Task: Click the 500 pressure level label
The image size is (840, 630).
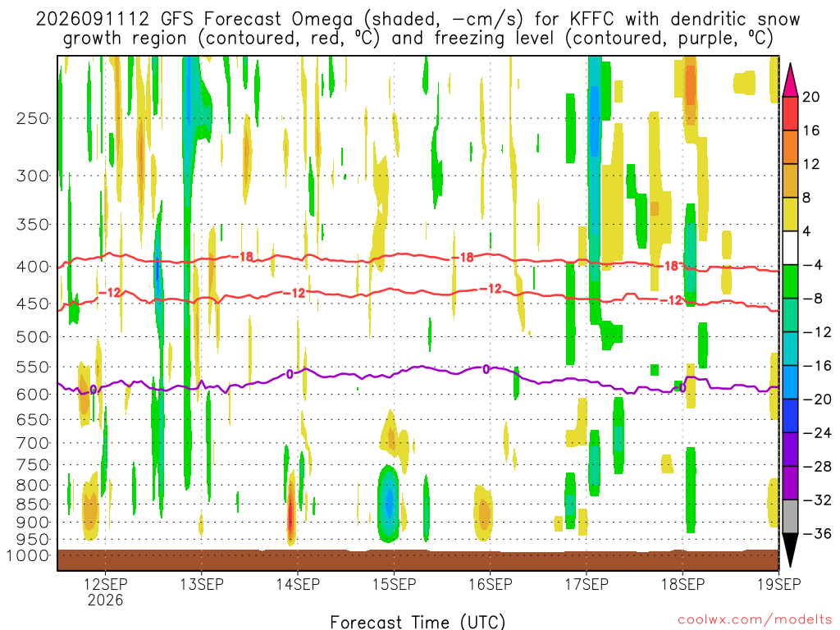Action: [x=33, y=337]
